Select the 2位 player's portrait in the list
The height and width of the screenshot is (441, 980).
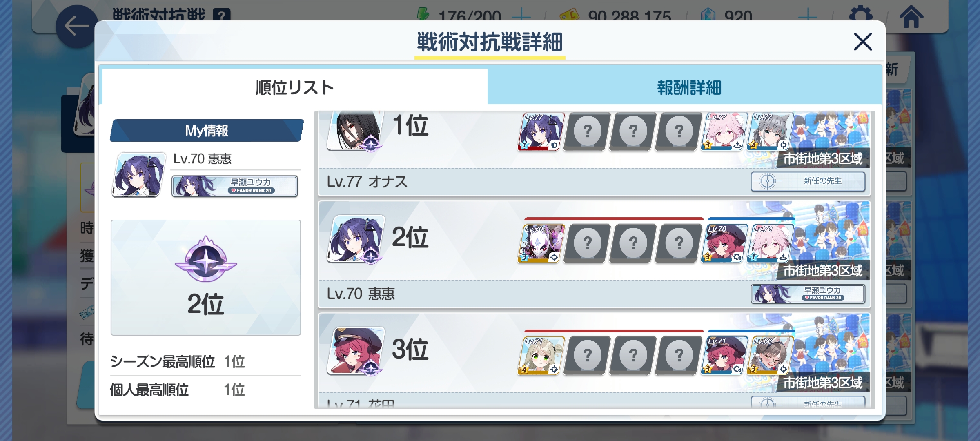[x=356, y=238]
